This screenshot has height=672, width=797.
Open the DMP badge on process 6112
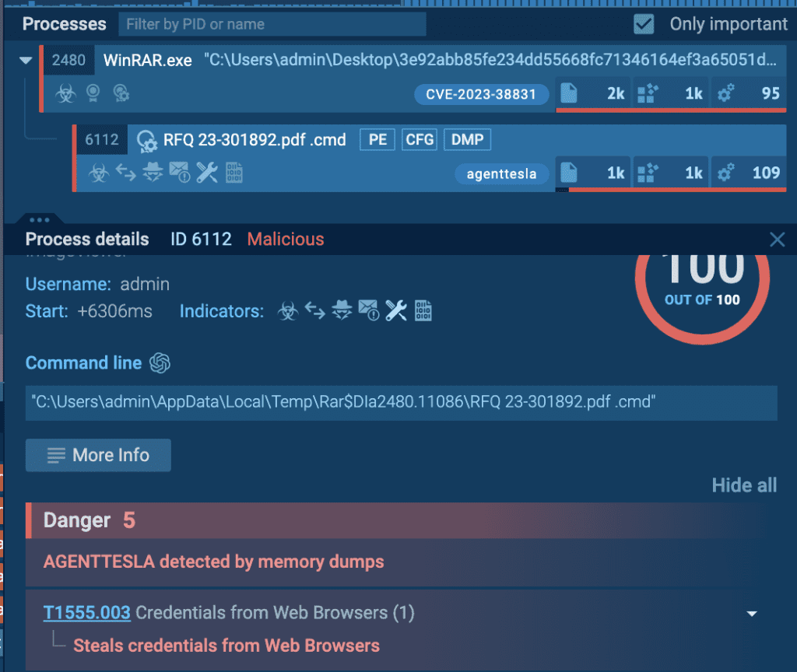(x=467, y=140)
